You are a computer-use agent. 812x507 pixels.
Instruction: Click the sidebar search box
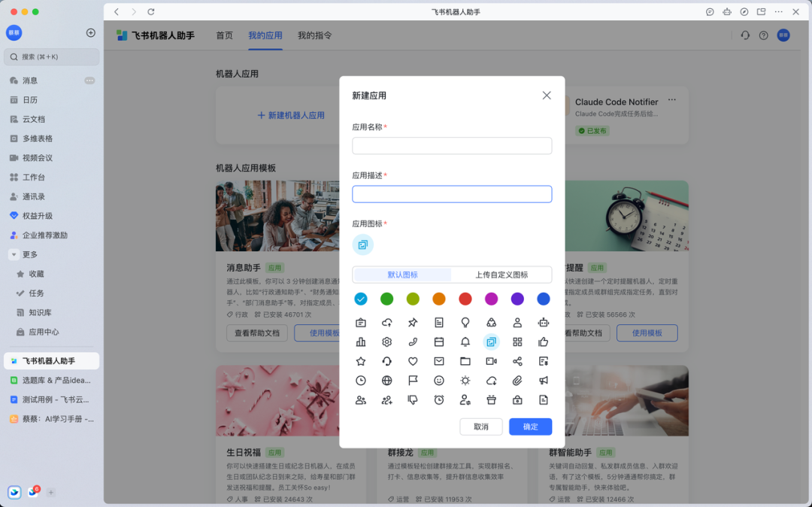point(51,57)
